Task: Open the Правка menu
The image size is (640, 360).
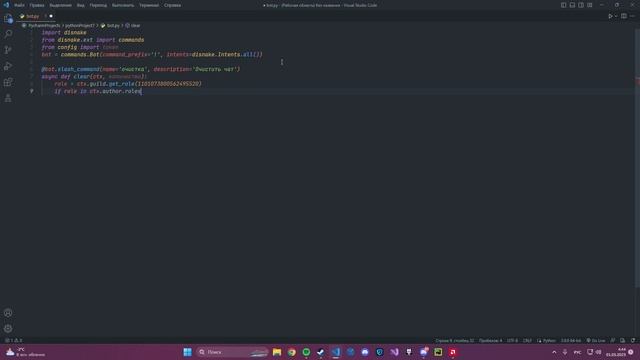Action: [x=37, y=5]
